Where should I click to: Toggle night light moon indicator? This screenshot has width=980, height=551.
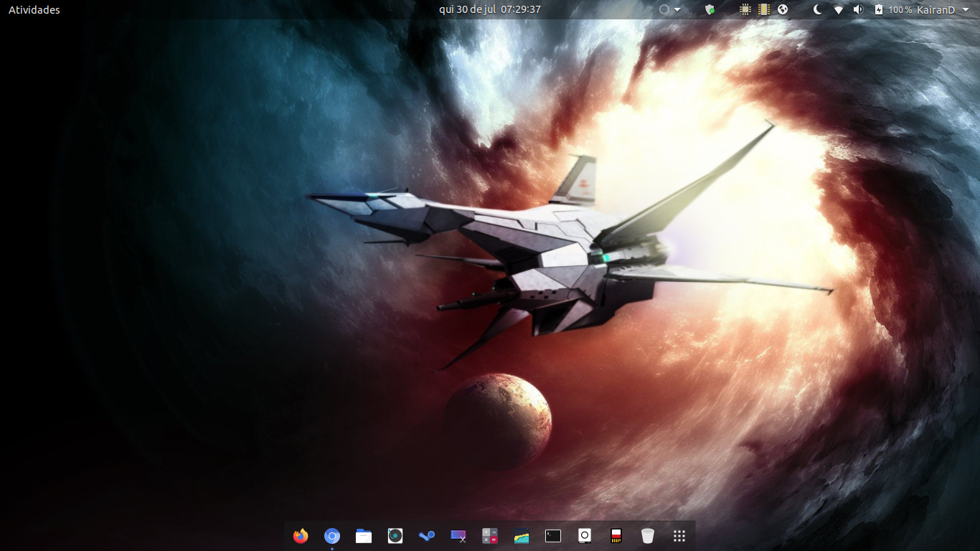[817, 10]
